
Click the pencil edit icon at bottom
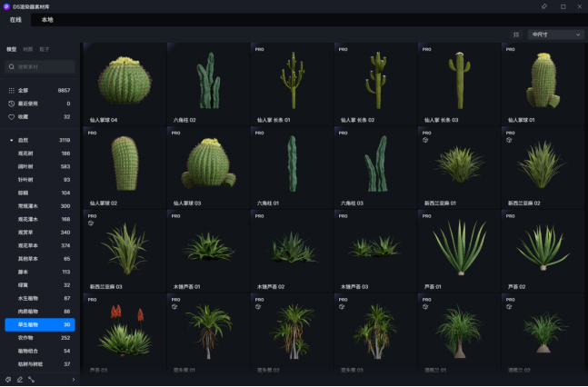point(20,380)
